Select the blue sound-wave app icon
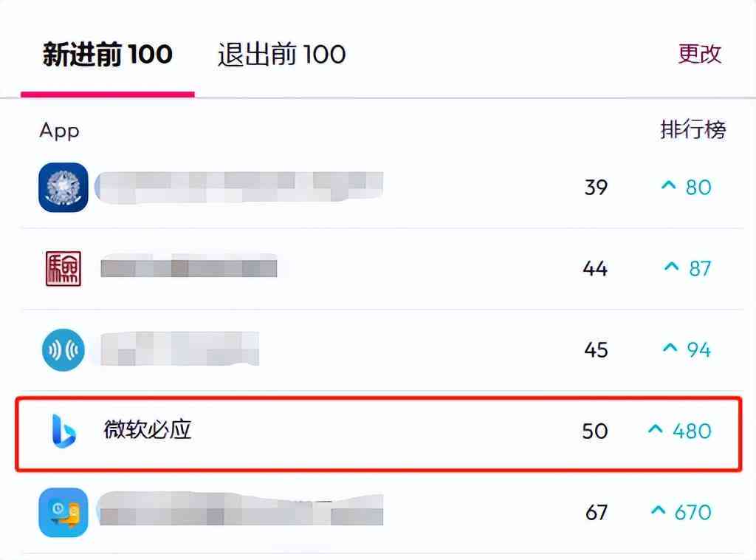756x560 pixels. (63, 349)
